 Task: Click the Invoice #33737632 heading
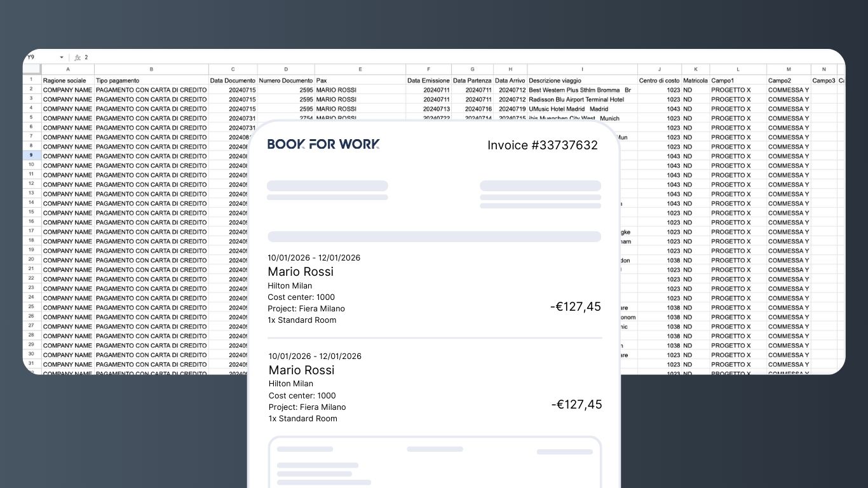point(541,145)
